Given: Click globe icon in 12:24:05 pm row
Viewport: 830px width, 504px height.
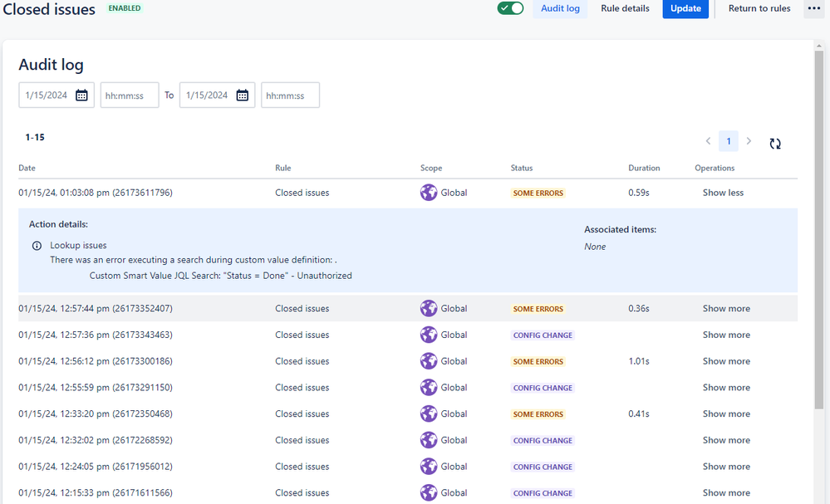Looking at the screenshot, I should pos(429,467).
